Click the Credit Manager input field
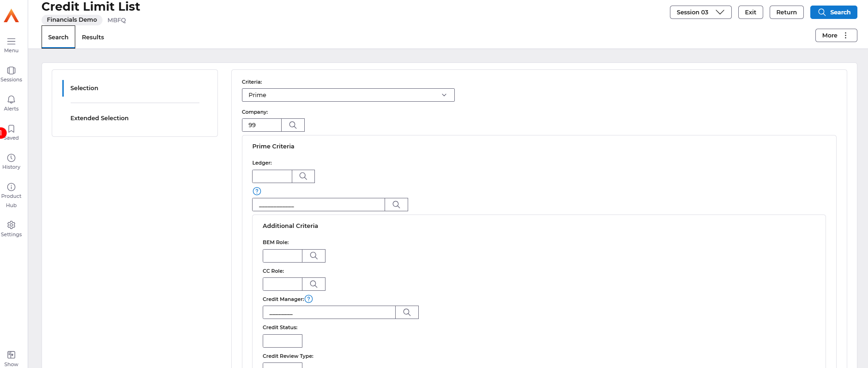This screenshot has width=868, height=368. point(329,312)
